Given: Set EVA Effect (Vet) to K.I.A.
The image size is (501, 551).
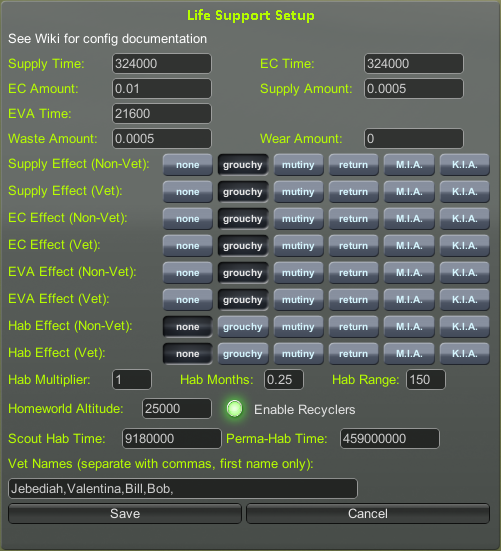Looking at the screenshot, I should coord(464,300).
